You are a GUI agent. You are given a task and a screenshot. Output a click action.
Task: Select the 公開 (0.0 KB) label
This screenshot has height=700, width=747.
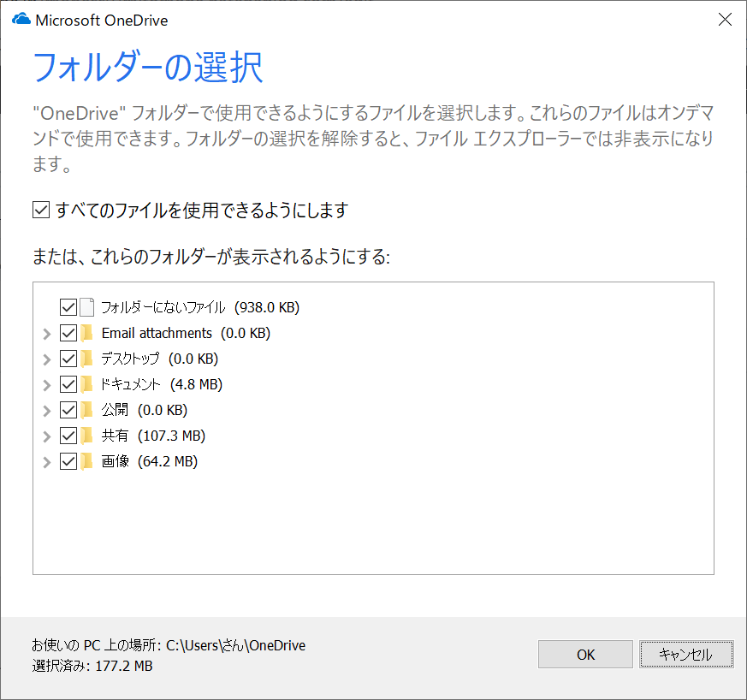tap(145, 410)
